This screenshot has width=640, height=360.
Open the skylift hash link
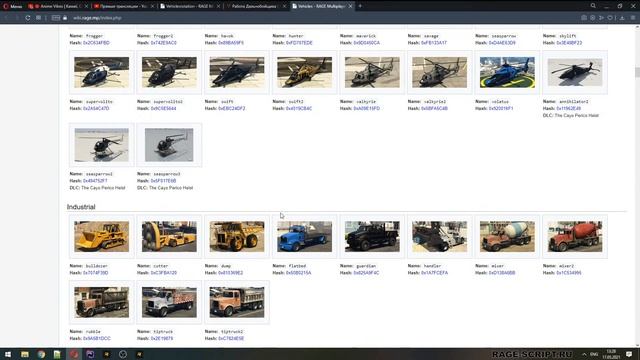[569, 43]
